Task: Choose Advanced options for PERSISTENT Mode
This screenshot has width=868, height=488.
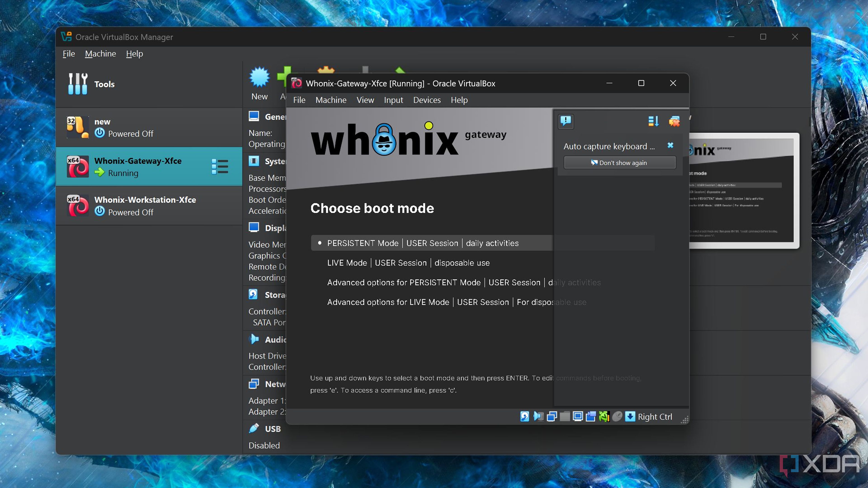Action: 404,282
